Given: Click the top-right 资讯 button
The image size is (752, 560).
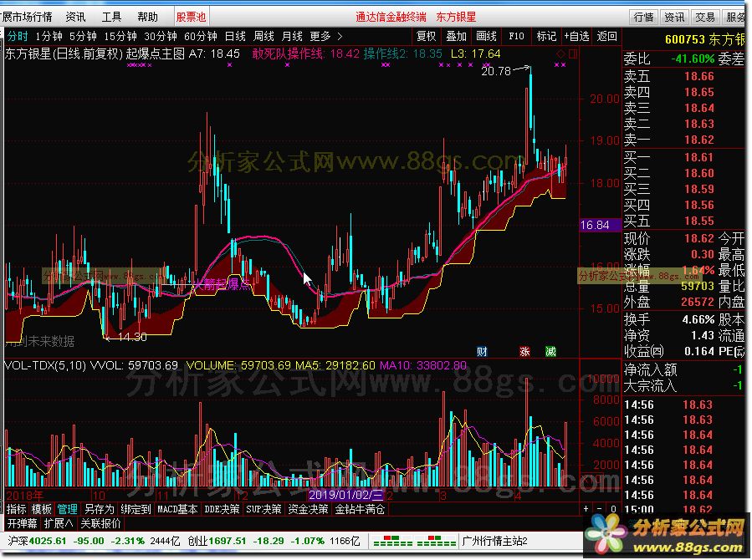Looking at the screenshot, I should tap(674, 18).
